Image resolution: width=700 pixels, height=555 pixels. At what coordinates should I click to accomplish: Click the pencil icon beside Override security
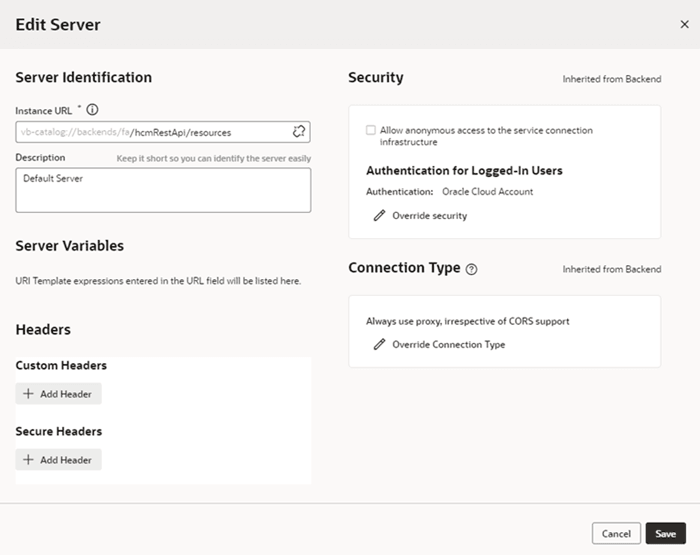click(379, 215)
